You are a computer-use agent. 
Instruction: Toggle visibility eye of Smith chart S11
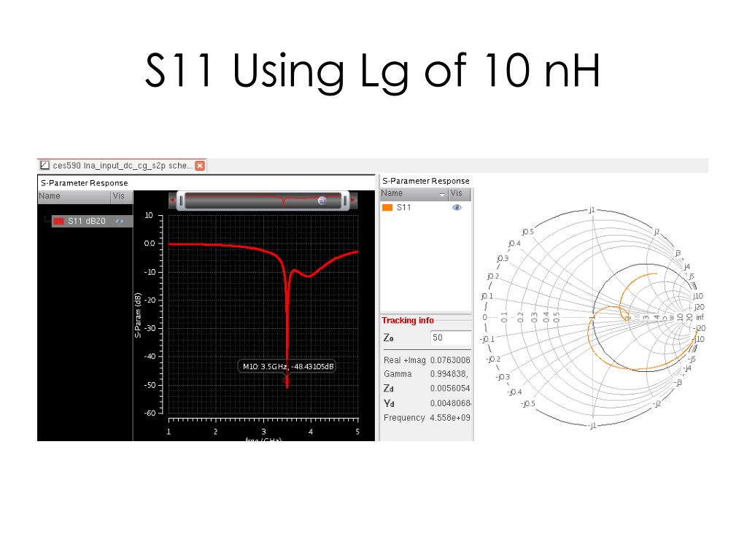point(457,207)
